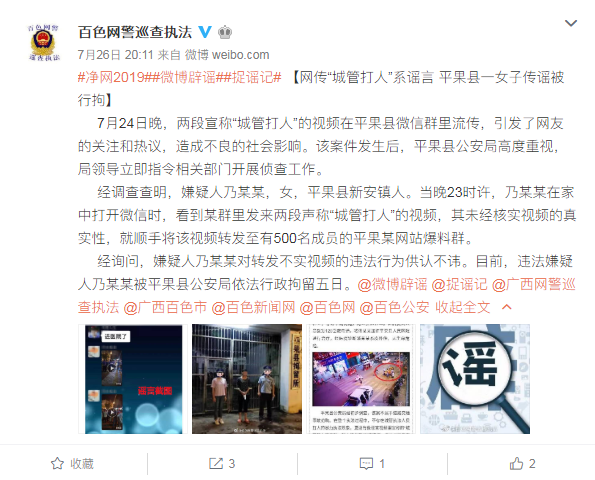Image resolution: width=595 pixels, height=480 pixels.
Task: Open the street surveillance article thumbnail
Action: [x=360, y=379]
